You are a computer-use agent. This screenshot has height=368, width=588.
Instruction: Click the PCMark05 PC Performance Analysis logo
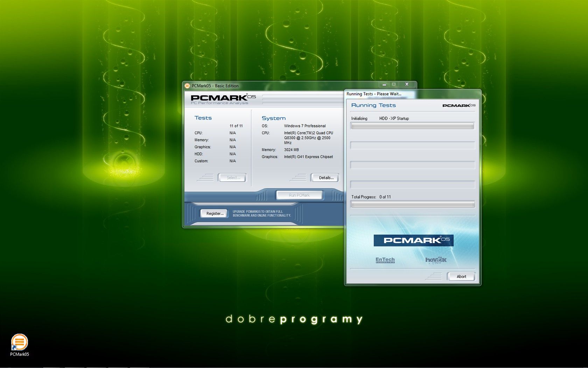[223, 99]
